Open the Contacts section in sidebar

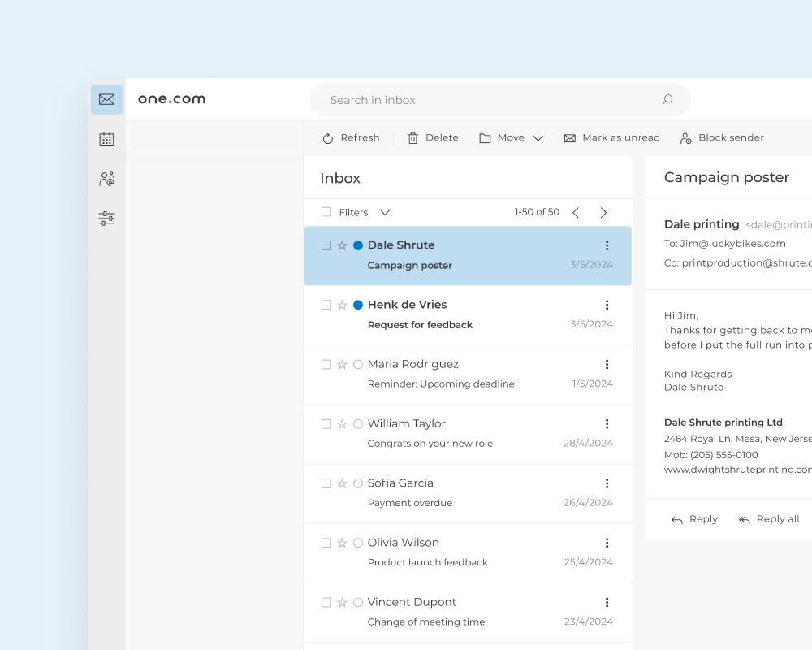(106, 179)
